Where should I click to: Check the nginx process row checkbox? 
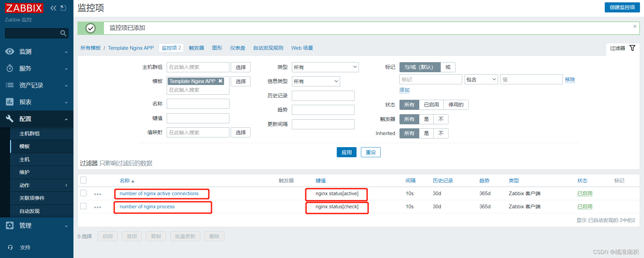(84, 206)
